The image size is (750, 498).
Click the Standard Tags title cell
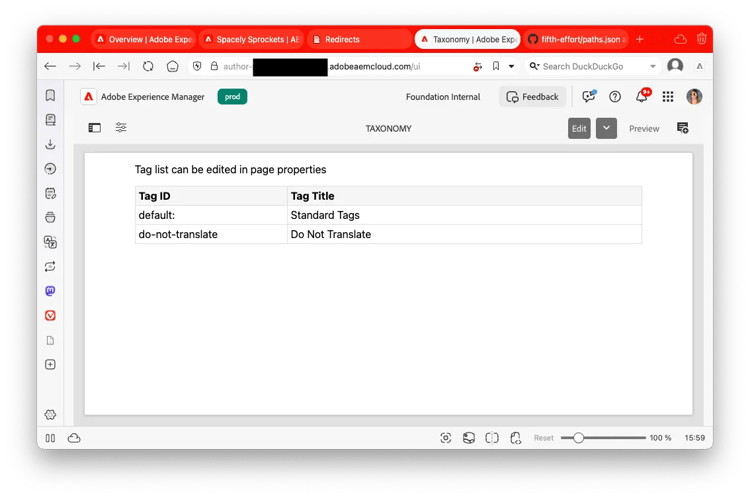[x=464, y=215]
